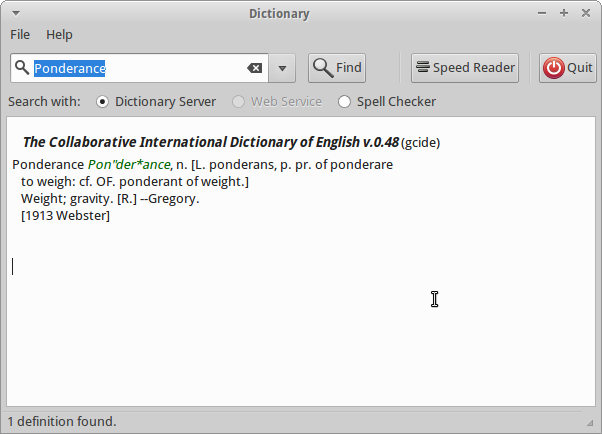Viewport: 602px width, 434px height.
Task: Click the resize grip in status bar
Action: pos(590,423)
